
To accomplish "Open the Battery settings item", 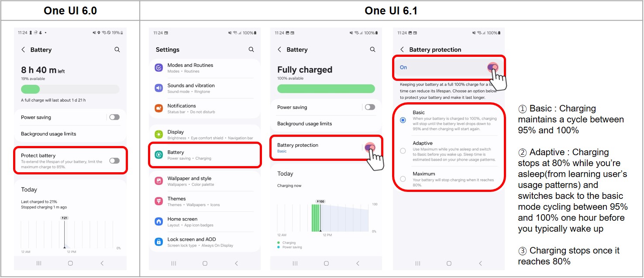I will tap(205, 155).
